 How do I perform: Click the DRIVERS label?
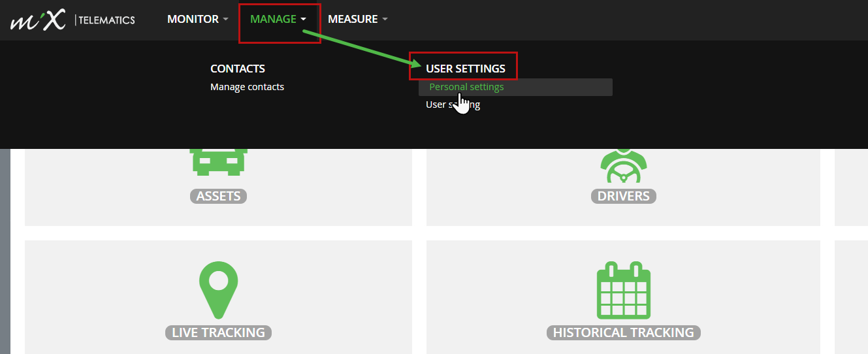[623, 196]
